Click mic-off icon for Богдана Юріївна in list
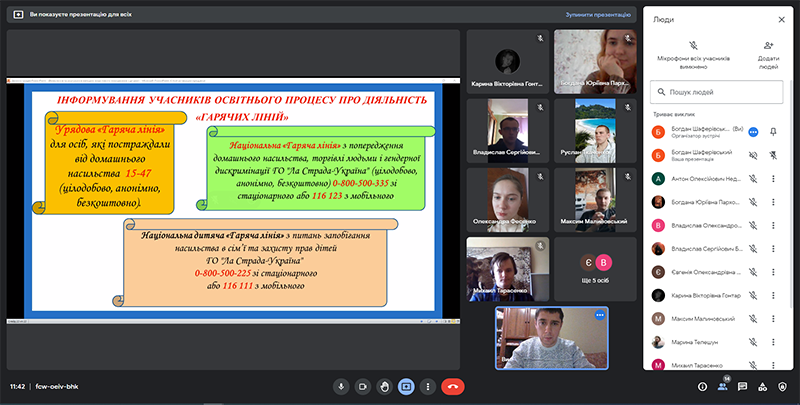 (753, 202)
